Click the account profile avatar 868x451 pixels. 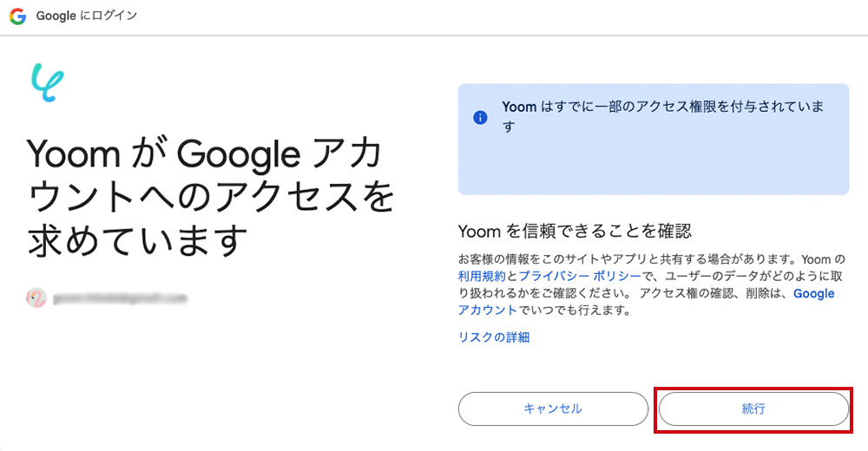click(36, 298)
